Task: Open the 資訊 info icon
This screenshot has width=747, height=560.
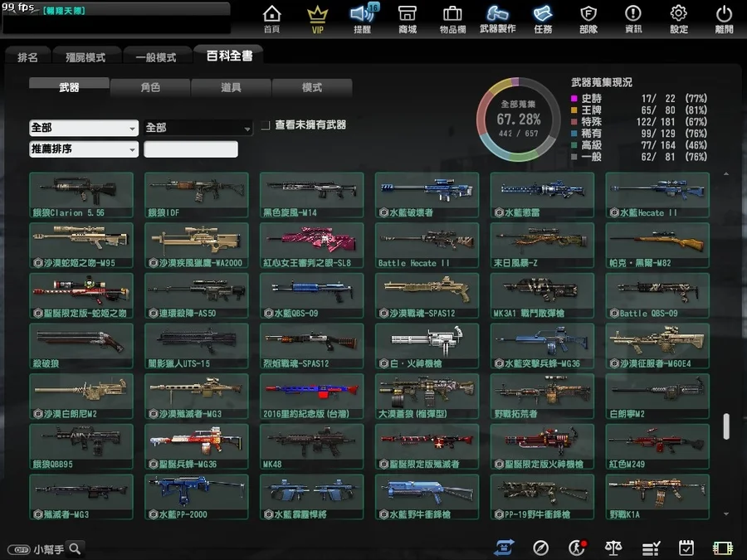Action: [633, 19]
